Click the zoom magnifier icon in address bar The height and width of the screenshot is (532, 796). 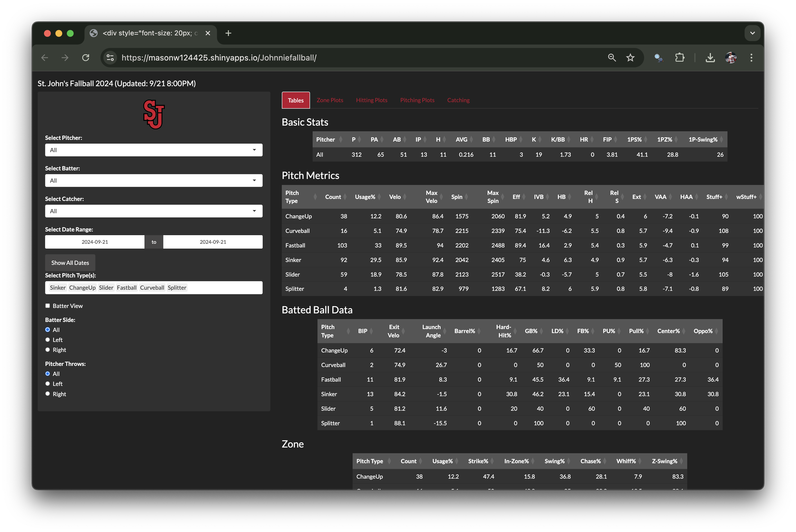click(612, 58)
